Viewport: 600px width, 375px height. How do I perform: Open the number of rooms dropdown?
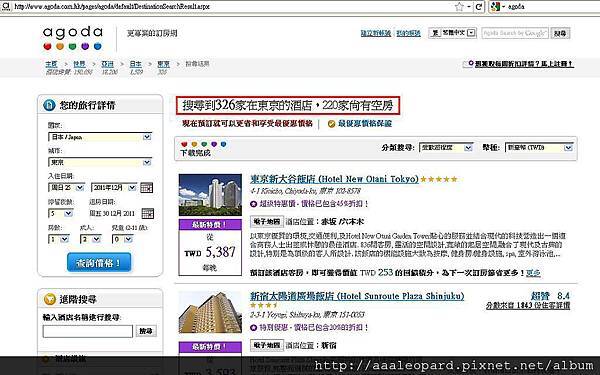(58, 239)
